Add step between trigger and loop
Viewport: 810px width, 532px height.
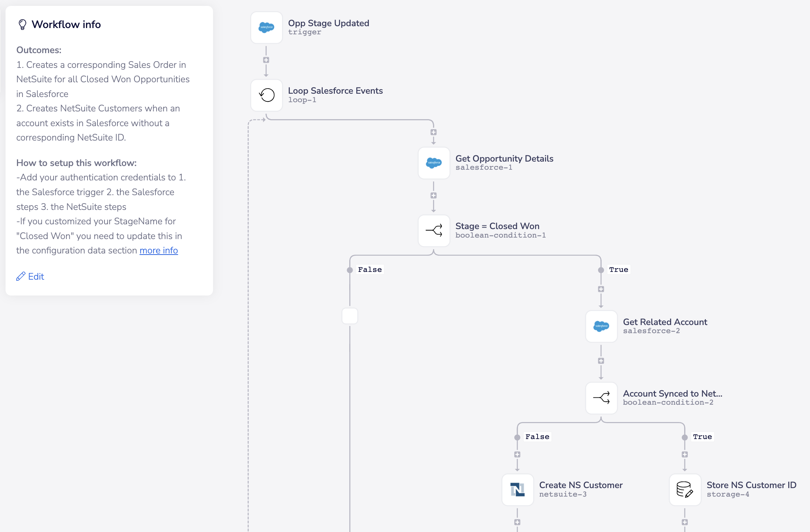(x=266, y=60)
